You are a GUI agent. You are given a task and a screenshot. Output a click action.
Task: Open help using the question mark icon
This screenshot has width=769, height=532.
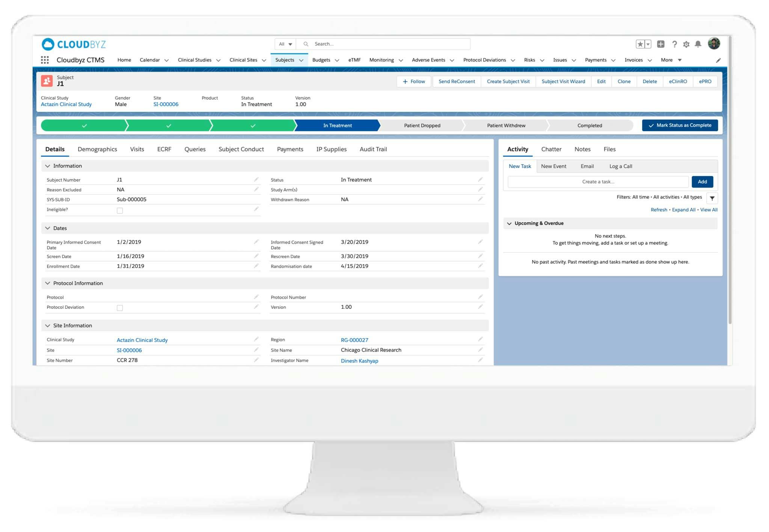[x=674, y=44]
